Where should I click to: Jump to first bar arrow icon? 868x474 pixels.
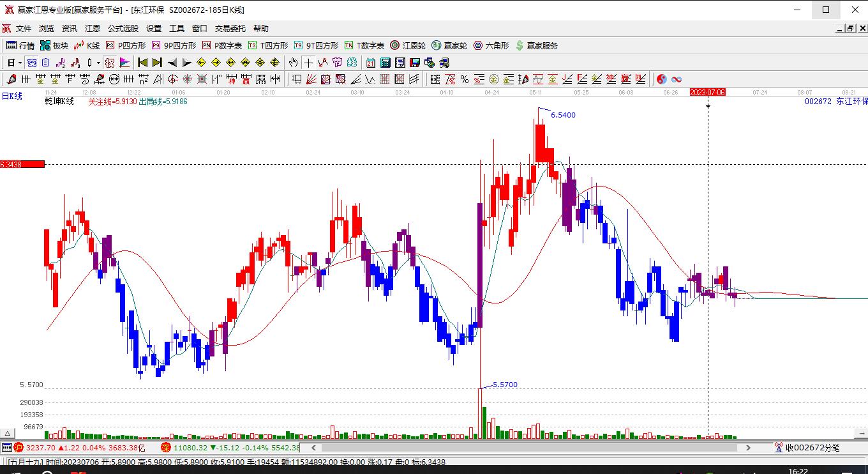click(x=143, y=63)
